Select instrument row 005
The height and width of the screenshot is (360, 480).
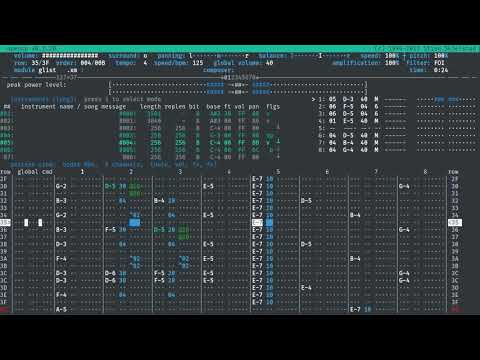pyautogui.click(x=140, y=142)
